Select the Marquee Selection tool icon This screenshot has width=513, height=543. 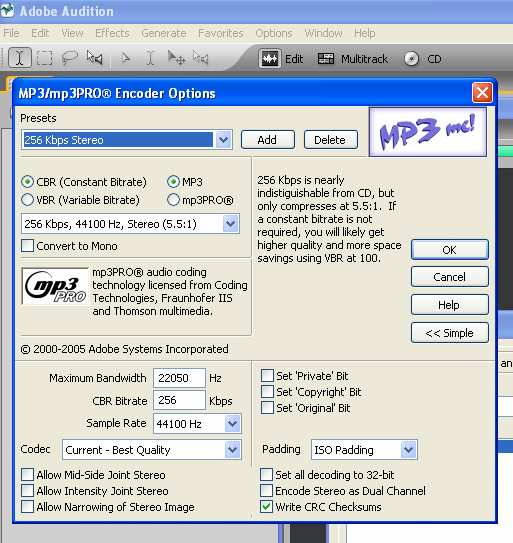click(45, 58)
